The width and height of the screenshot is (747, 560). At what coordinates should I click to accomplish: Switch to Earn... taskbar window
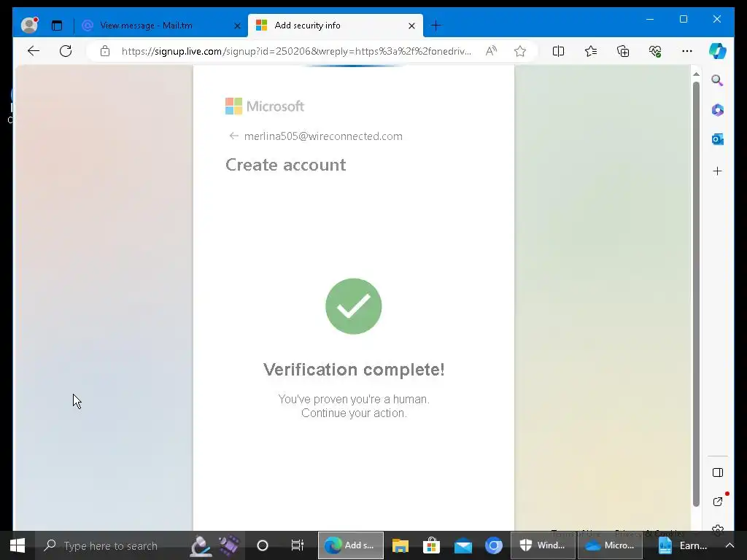tap(683, 545)
